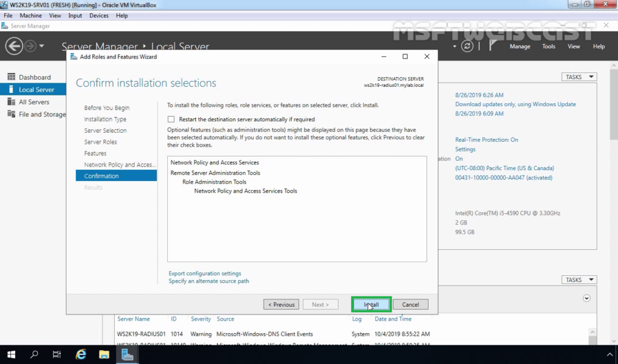Viewport: 618px width, 364px height.
Task: Open Task View on the taskbar
Action: pyautogui.click(x=57, y=354)
